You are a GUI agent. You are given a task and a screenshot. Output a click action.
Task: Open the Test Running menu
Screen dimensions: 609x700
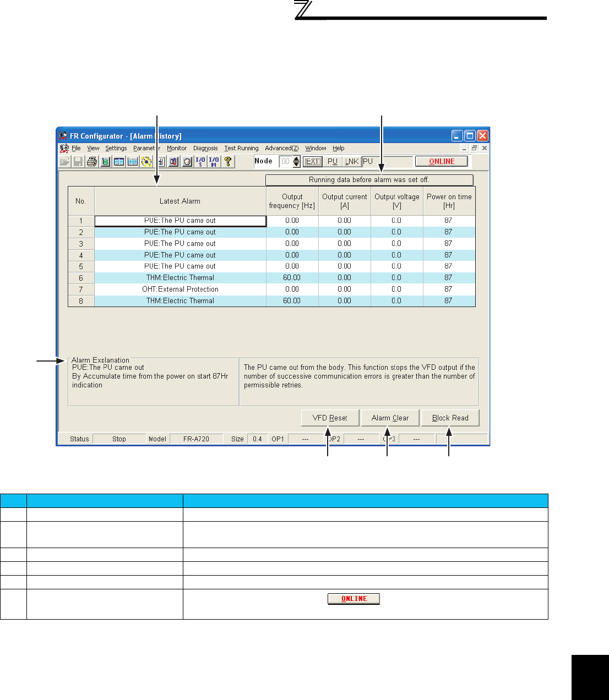241,148
